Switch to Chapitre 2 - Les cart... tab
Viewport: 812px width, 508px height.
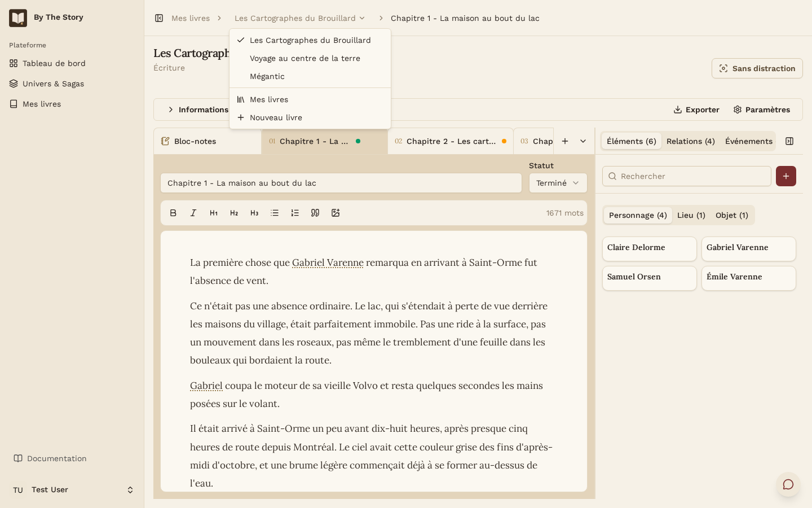[451, 141]
